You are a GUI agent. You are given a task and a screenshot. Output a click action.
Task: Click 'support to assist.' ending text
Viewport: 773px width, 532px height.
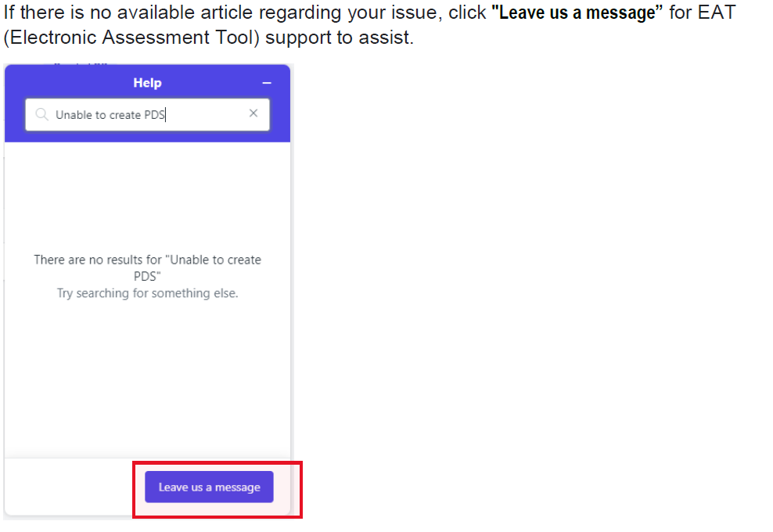click(340, 38)
